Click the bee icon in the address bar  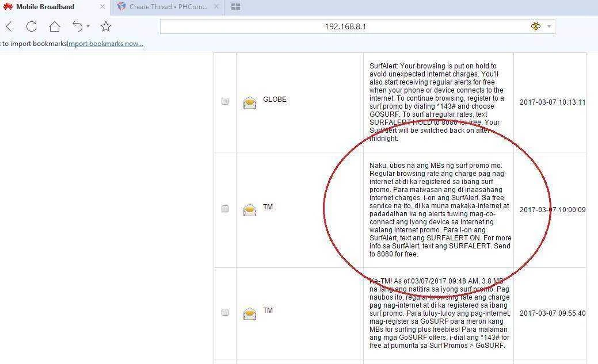535,26
